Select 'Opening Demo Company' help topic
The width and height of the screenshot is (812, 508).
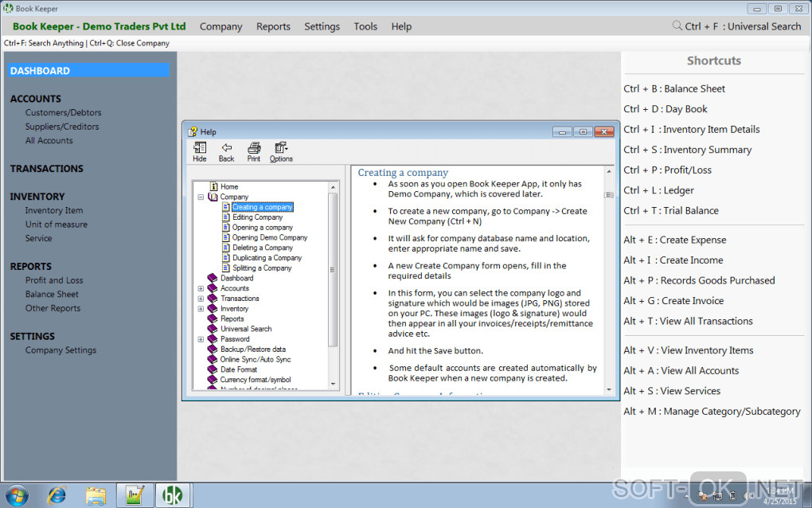[270, 237]
